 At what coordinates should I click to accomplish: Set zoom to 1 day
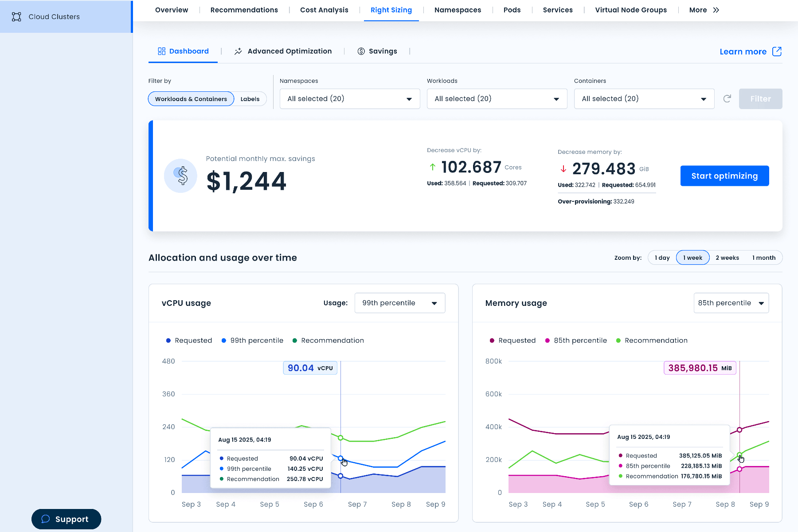coord(662,258)
